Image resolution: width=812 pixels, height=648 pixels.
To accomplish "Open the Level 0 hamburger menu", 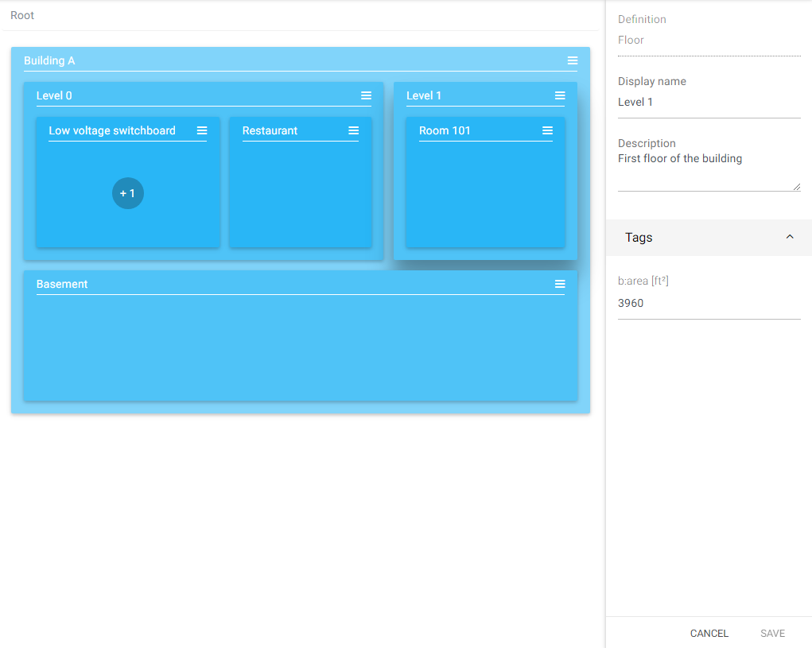I will click(366, 96).
